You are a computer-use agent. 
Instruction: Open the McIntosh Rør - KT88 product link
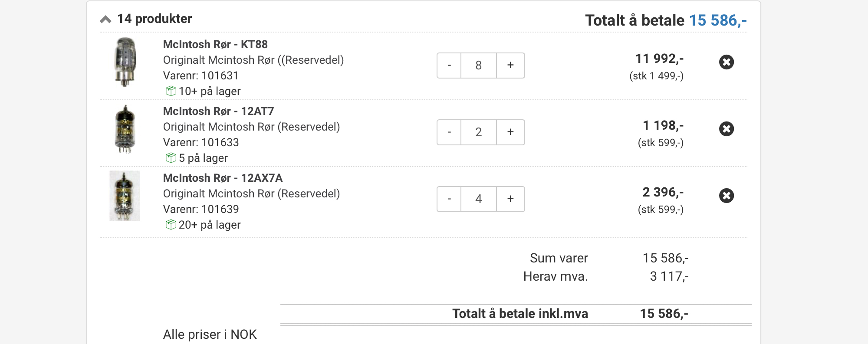coord(215,44)
